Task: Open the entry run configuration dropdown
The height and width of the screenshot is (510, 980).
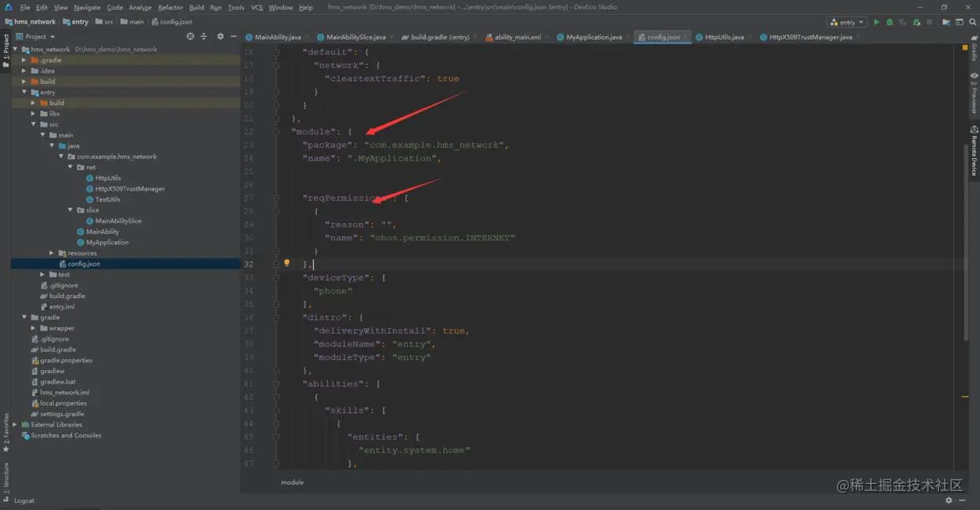Action: coord(846,22)
